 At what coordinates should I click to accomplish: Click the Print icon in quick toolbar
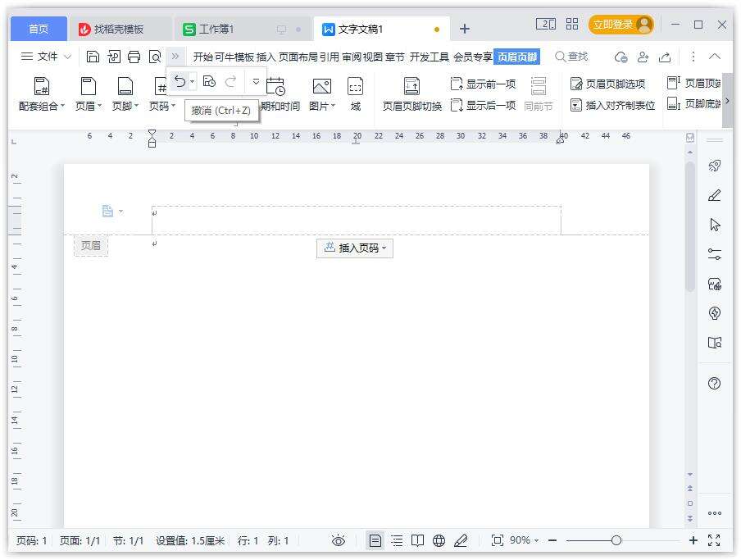134,57
